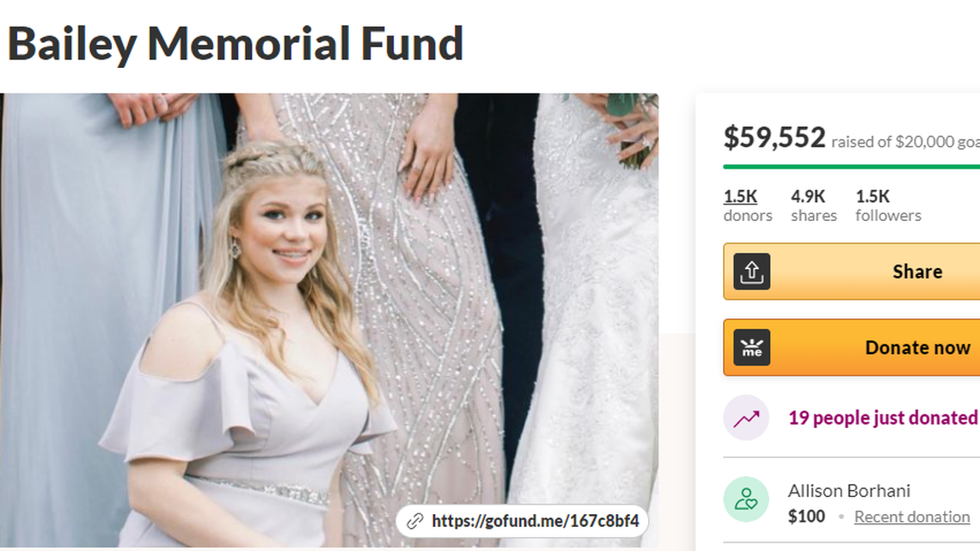Click the chain link icon beside gofund.me URL
The image size is (980, 551).
click(x=415, y=521)
